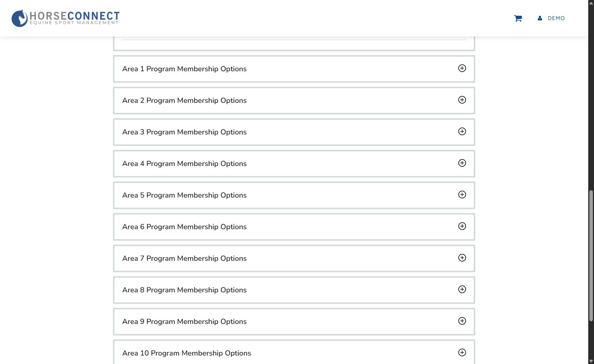Click the user profile icon
The width and height of the screenshot is (594, 364).
pyautogui.click(x=540, y=18)
